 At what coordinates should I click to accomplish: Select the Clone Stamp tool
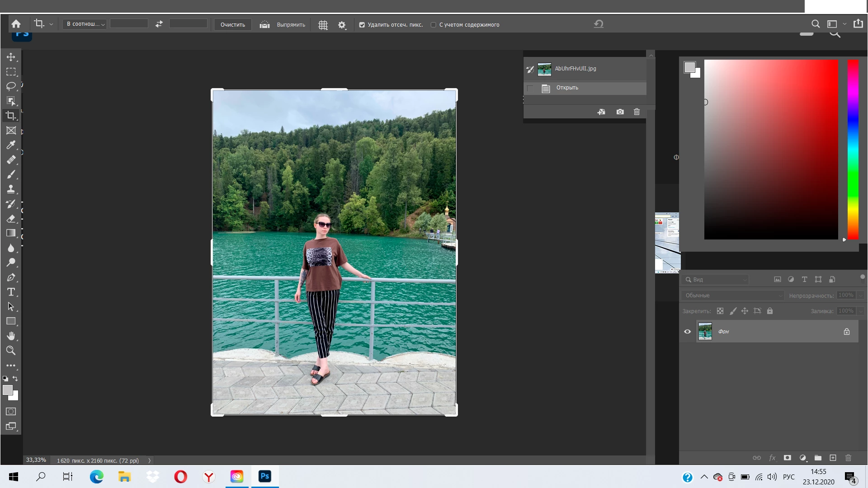[x=11, y=189]
